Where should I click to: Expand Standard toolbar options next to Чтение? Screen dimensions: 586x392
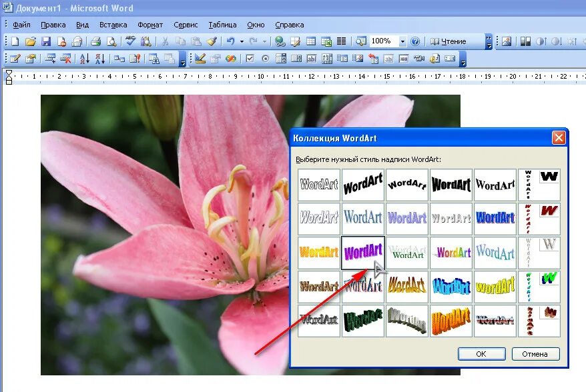(489, 41)
